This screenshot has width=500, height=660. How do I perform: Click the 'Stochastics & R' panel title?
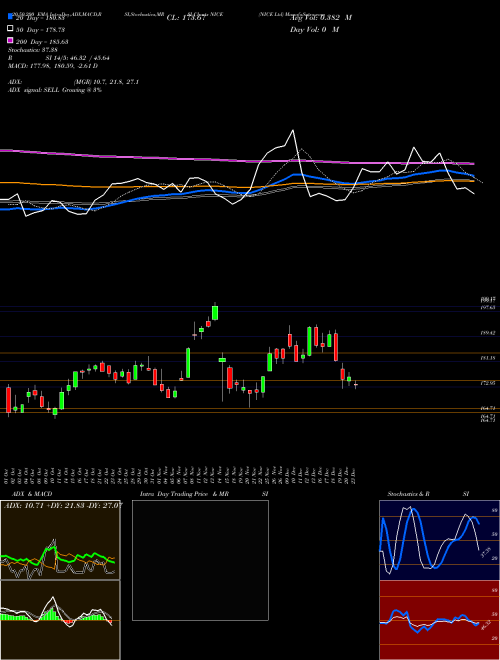(x=409, y=494)
